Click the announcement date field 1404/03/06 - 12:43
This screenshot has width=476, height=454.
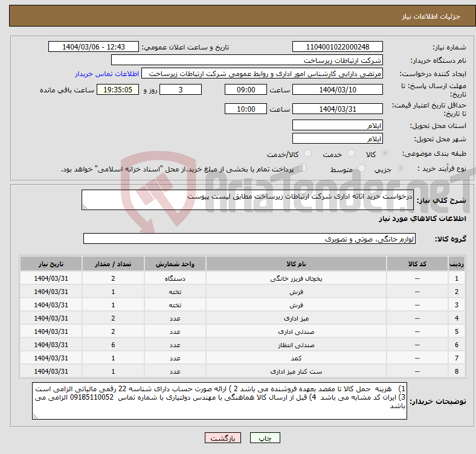[x=94, y=46]
